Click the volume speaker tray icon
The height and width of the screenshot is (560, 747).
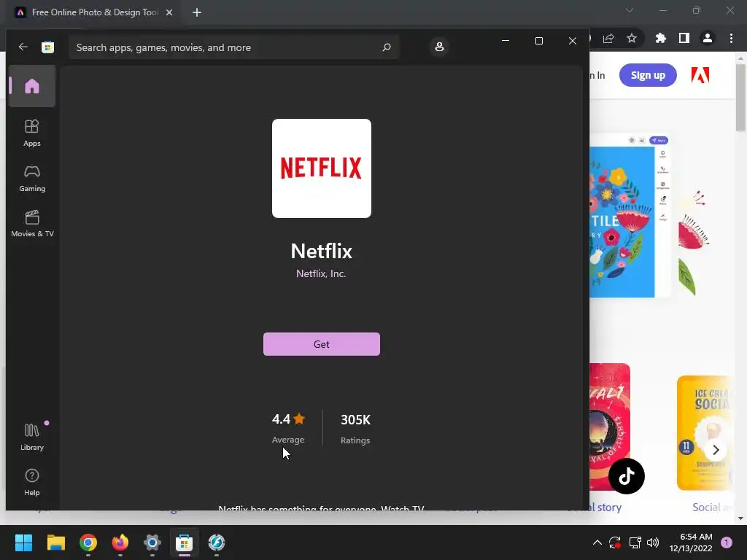coord(653,542)
